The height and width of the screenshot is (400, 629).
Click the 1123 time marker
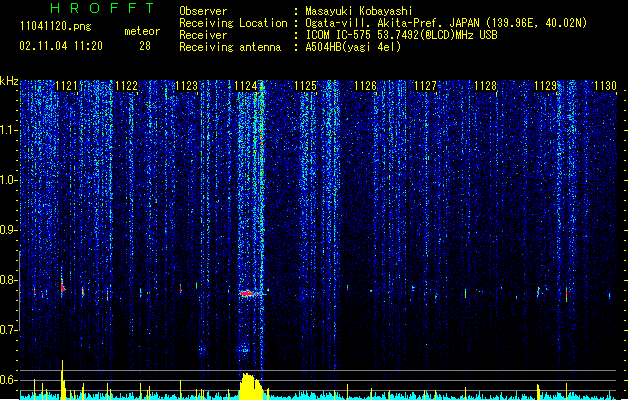pos(187,86)
